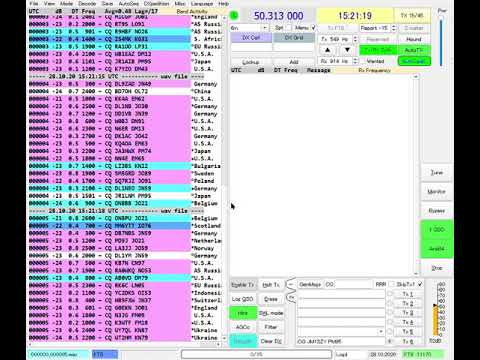Click the Stop button
480x360 pixels.
436,268
